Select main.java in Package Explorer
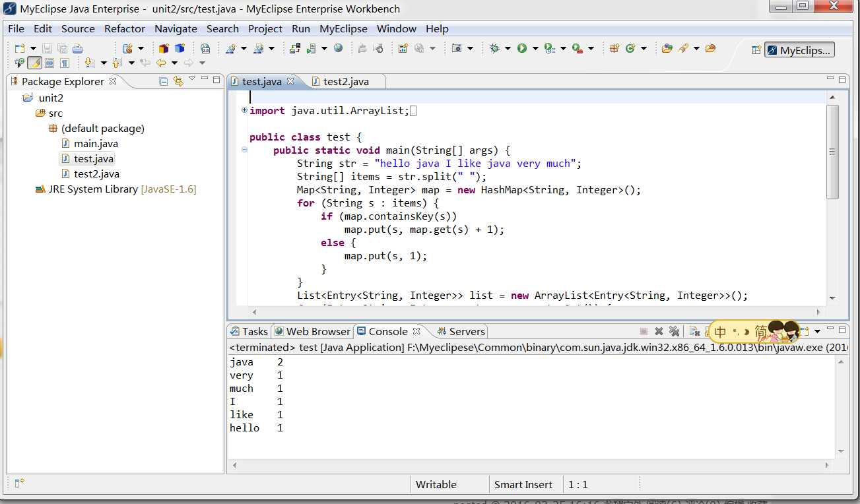The image size is (860, 504). pyautogui.click(x=96, y=143)
